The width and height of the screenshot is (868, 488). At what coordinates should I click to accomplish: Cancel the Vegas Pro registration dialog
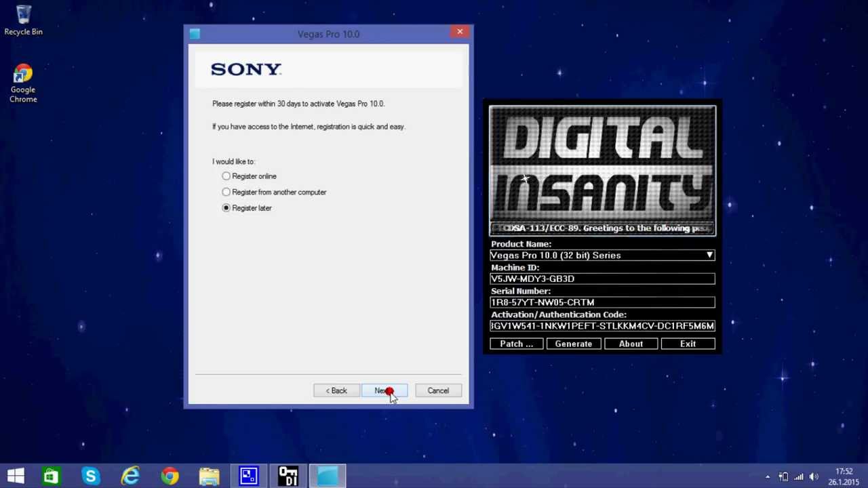coord(438,390)
